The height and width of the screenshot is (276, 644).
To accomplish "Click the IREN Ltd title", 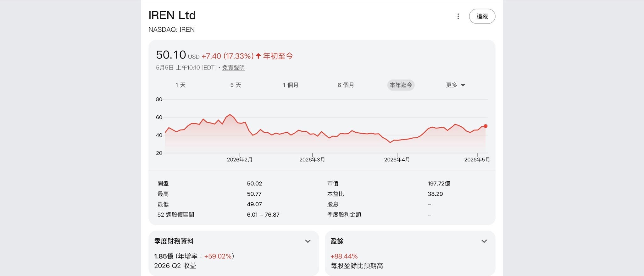I will point(172,15).
